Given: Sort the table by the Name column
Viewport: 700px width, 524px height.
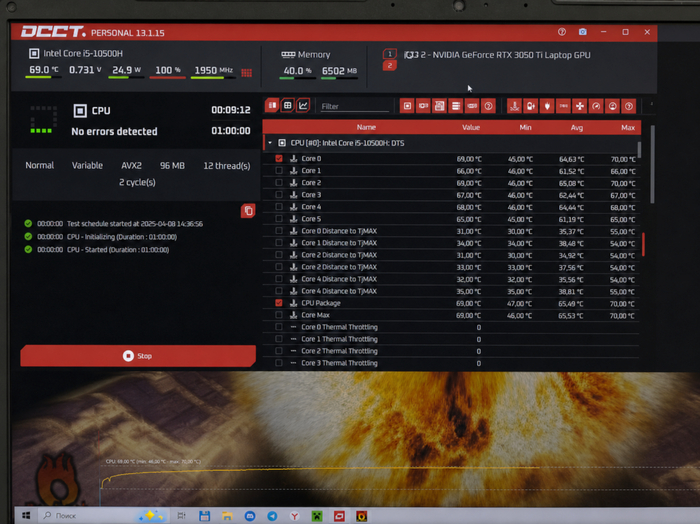Looking at the screenshot, I should coord(366,127).
